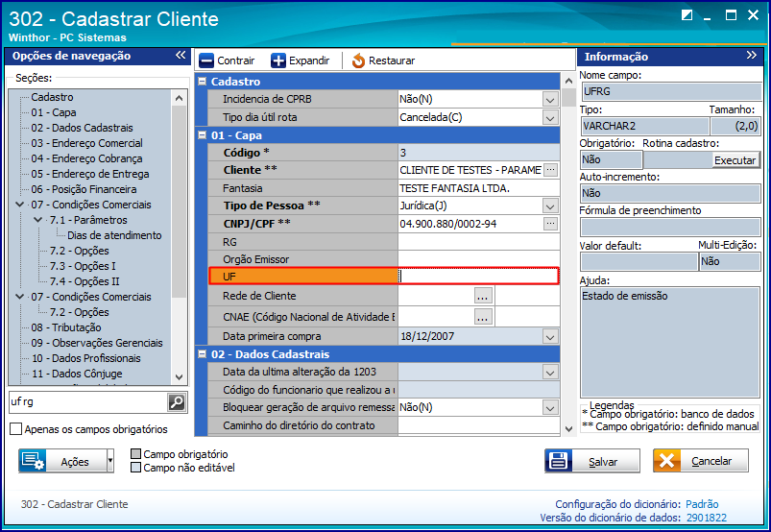This screenshot has width=771, height=532.
Task: Click the Contrair minus icon
Action: (206, 60)
